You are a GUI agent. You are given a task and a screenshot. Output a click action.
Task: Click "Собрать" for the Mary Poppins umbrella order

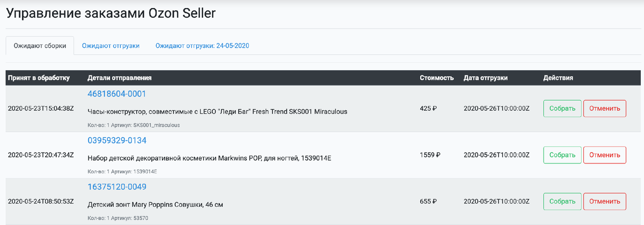point(562,201)
